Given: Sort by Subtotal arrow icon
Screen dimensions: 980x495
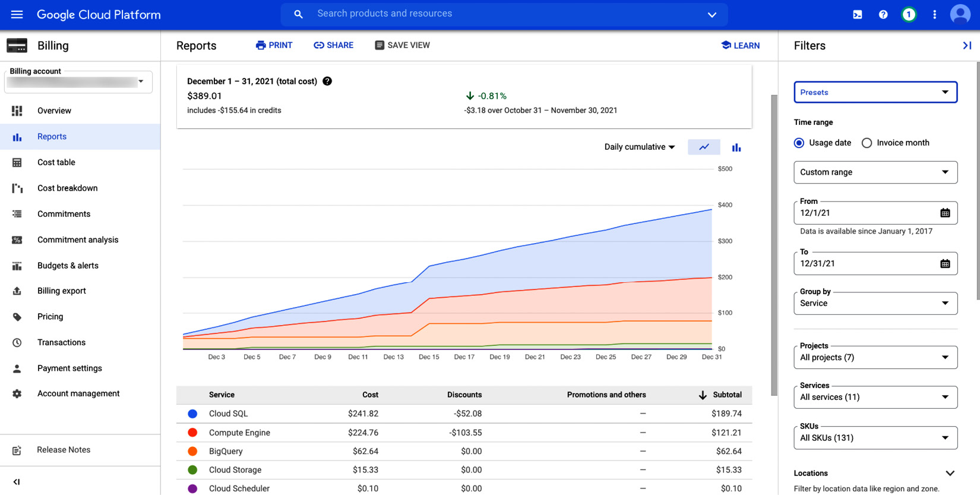Looking at the screenshot, I should point(702,395).
